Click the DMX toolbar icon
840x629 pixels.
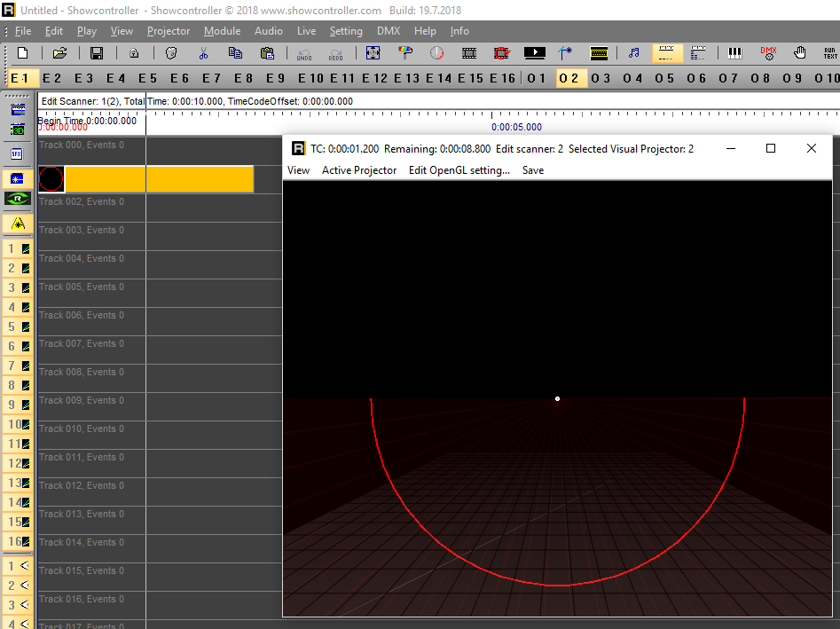pos(768,53)
